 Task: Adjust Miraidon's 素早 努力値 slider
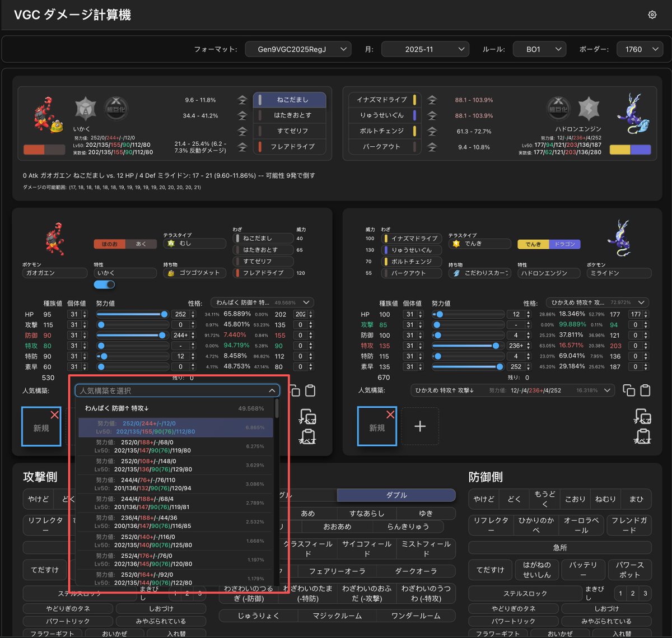coord(468,367)
